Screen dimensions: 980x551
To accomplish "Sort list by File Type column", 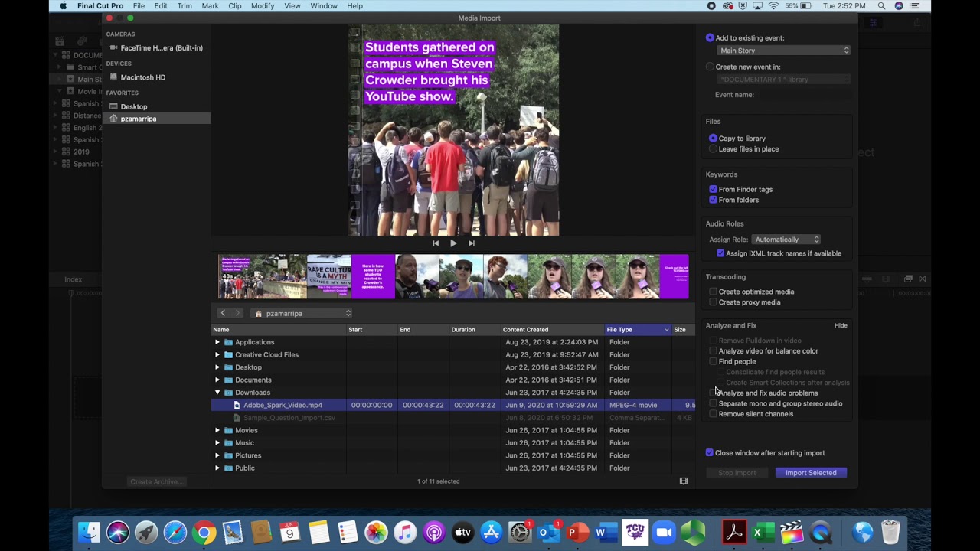I will 637,330.
